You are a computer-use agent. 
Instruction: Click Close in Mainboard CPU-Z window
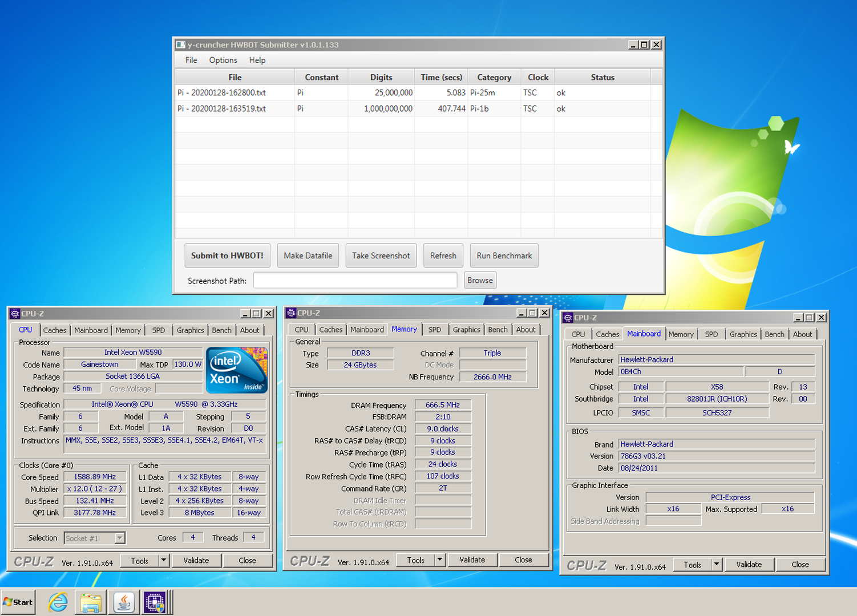pos(801,564)
